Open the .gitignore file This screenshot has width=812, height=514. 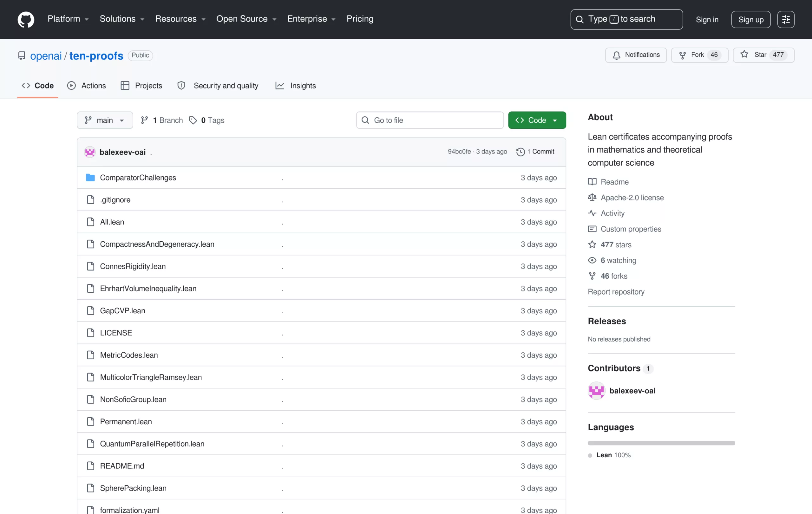pyautogui.click(x=115, y=200)
